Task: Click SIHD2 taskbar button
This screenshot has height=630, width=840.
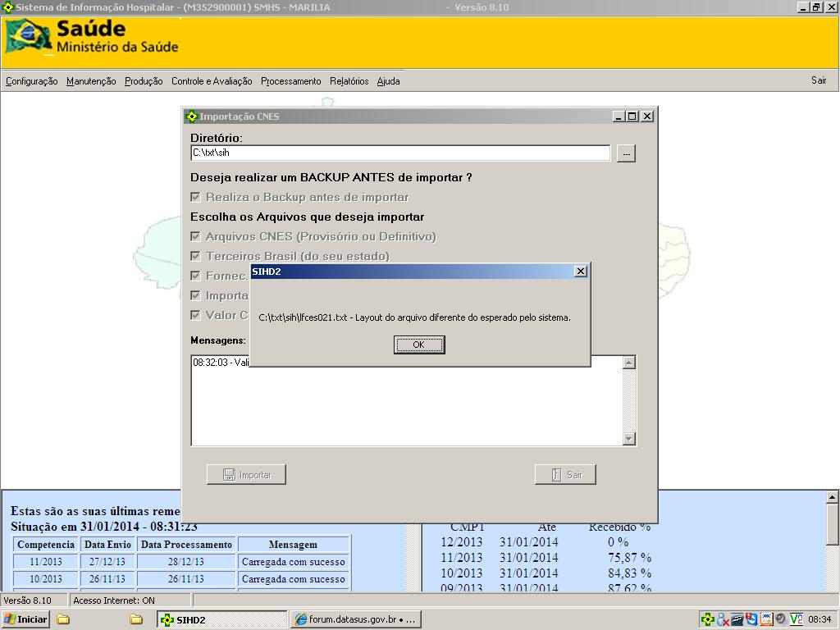Action: point(221,619)
